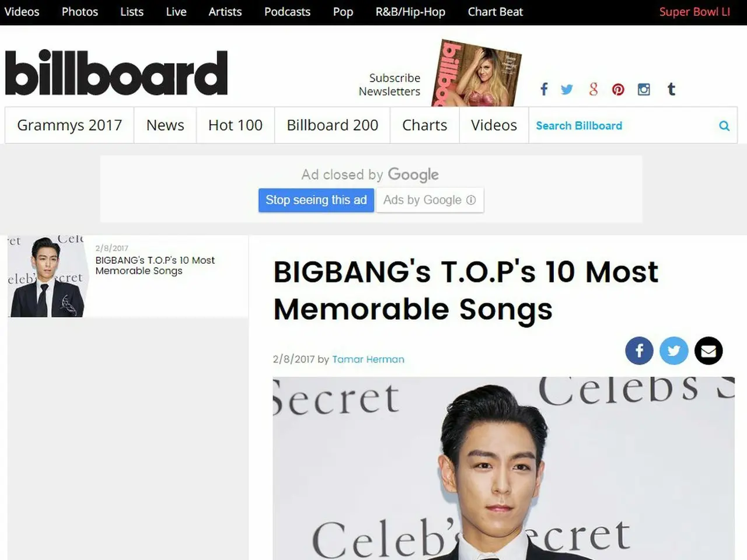Open the Tumblr icon in header

click(x=671, y=89)
